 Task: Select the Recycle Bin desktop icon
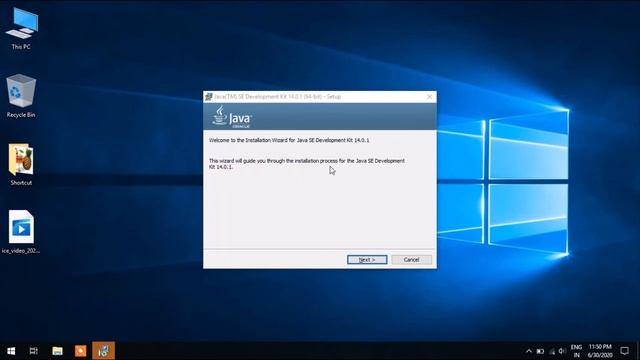[21, 96]
